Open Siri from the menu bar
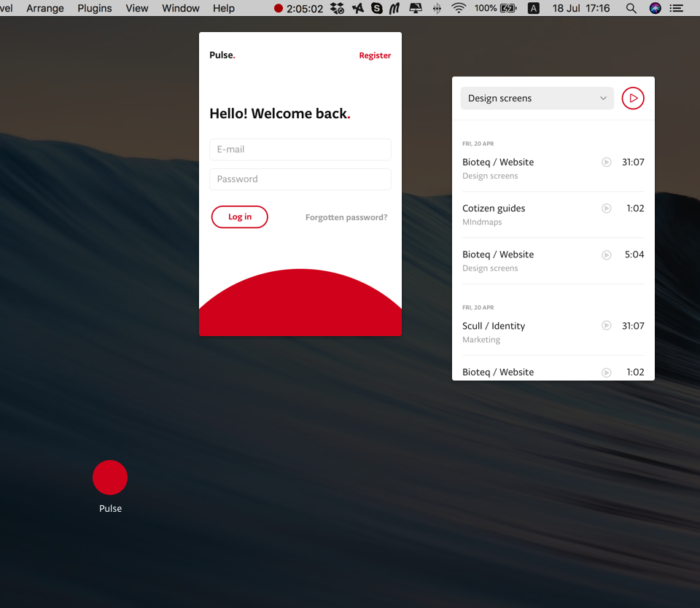Image resolution: width=700 pixels, height=608 pixels. point(655,8)
